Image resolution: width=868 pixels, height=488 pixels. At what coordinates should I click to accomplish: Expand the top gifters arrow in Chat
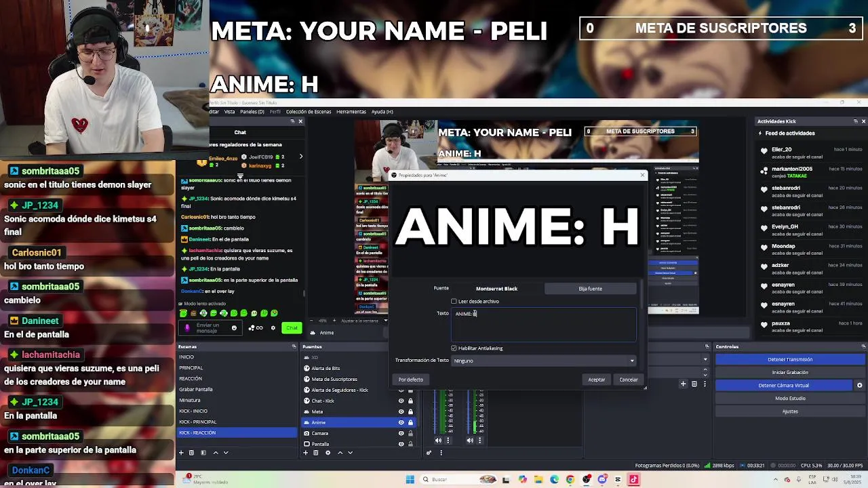point(300,157)
